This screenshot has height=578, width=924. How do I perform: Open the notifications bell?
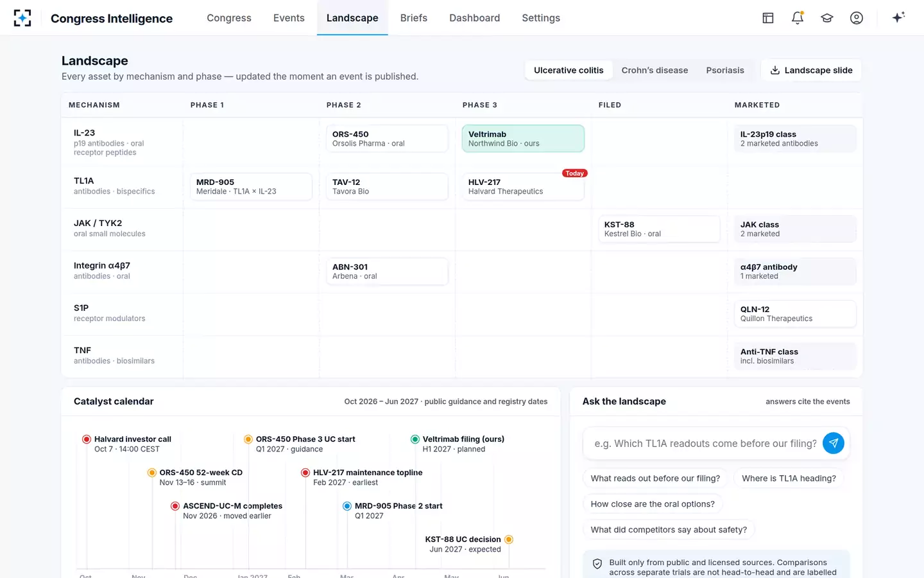click(x=798, y=18)
